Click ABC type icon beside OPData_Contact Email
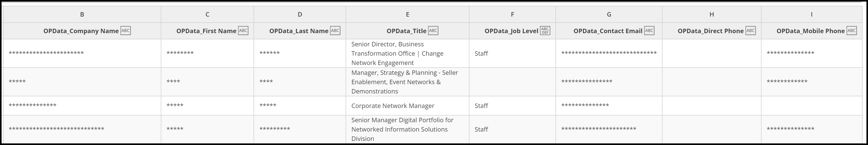Image resolution: width=868 pixels, height=145 pixels. 649,31
